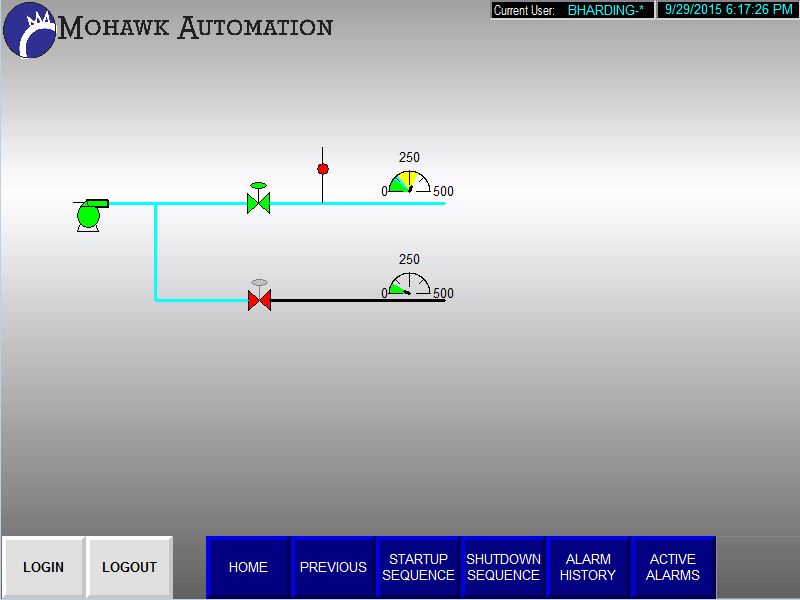Click the '500' label beside upper gauge
800x600 pixels.
tap(443, 191)
